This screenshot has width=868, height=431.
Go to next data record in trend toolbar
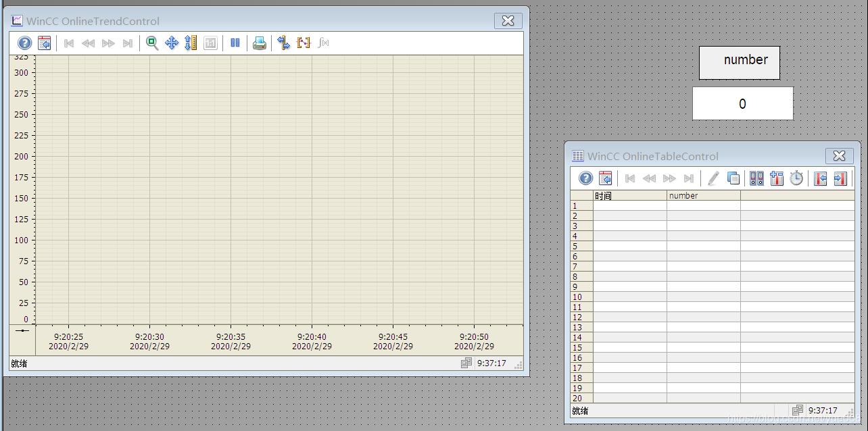pos(108,43)
